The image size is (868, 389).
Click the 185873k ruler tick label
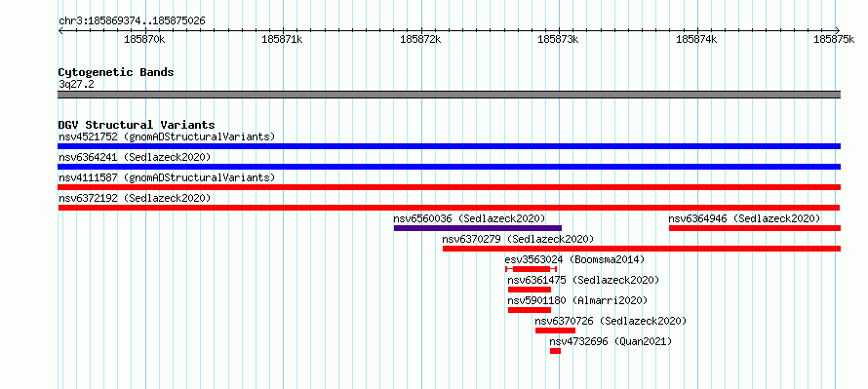559,39
